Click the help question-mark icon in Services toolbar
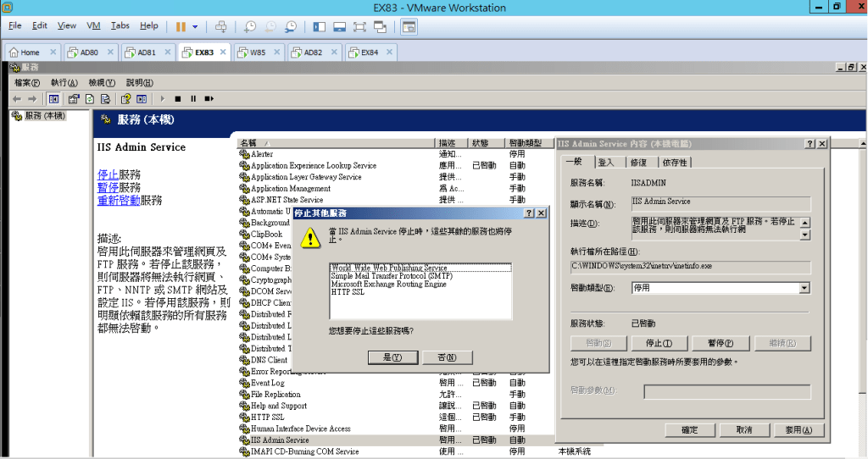Screen dimensions: 868x459 tap(125, 98)
